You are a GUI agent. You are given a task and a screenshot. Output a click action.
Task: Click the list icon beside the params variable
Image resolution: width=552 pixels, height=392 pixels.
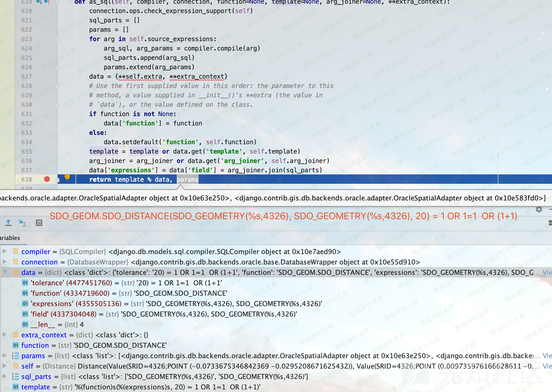click(16, 356)
